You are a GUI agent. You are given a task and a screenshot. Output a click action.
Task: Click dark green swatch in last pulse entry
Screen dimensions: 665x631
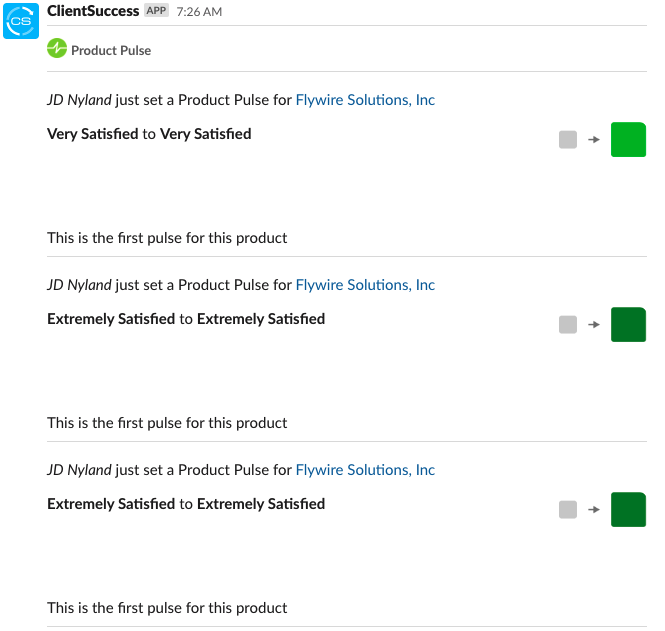coord(628,509)
